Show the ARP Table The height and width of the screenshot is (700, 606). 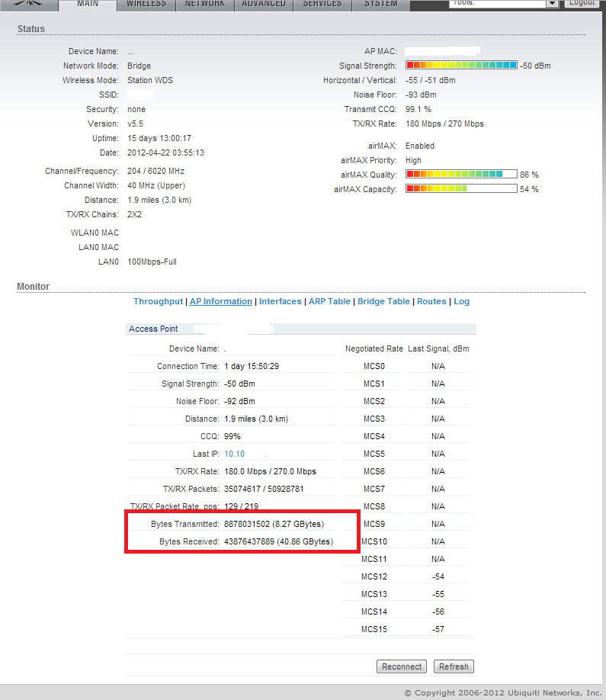[329, 301]
